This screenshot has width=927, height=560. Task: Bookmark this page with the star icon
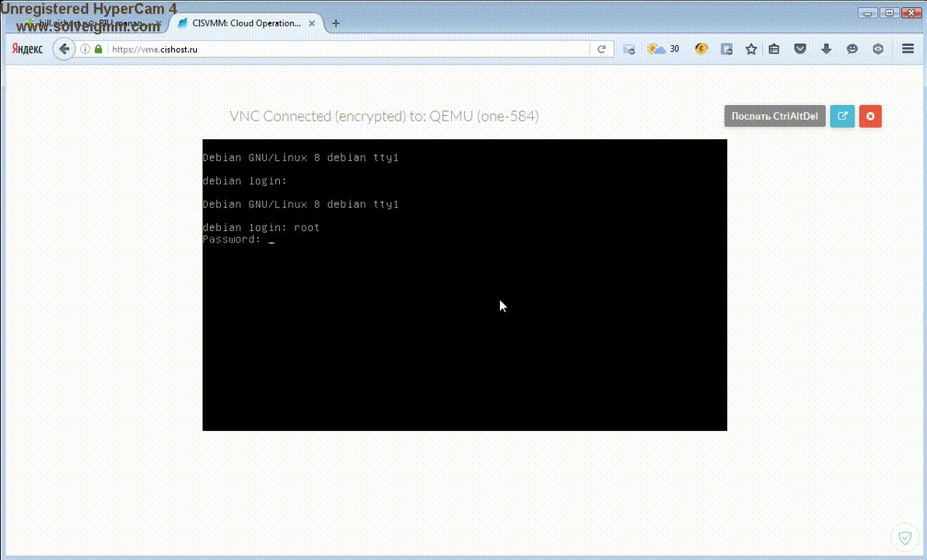coord(751,49)
